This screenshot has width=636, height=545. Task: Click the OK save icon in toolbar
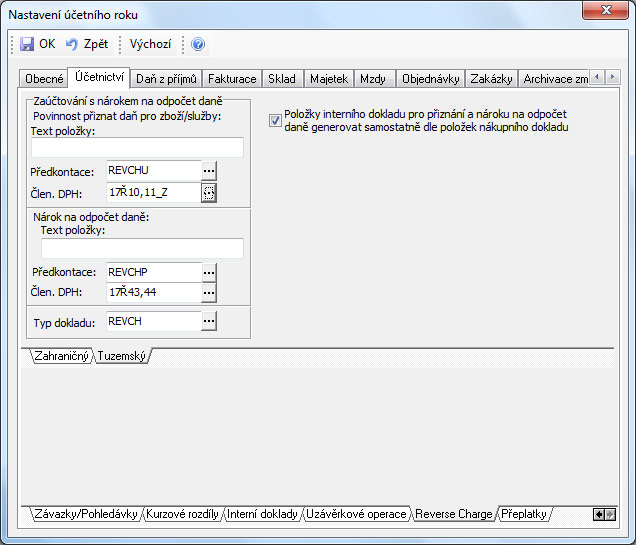[x=27, y=44]
